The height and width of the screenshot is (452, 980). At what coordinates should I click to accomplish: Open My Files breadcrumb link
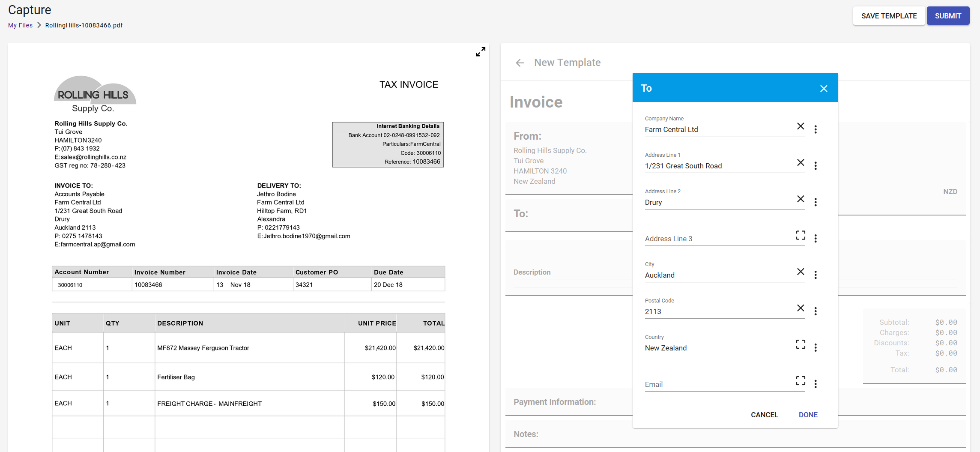point(20,25)
